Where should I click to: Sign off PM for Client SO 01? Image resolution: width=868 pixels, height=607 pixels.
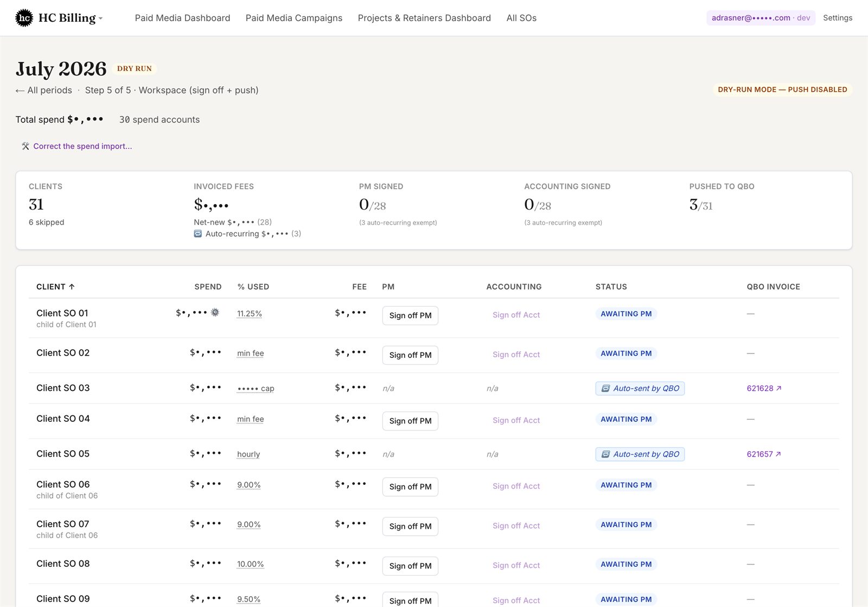click(410, 315)
